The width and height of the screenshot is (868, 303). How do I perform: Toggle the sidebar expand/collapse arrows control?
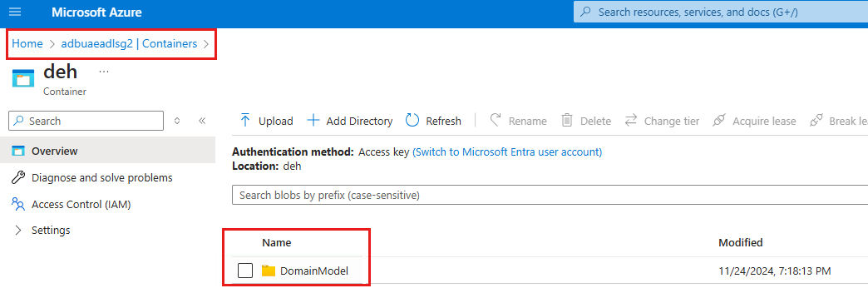[177, 121]
